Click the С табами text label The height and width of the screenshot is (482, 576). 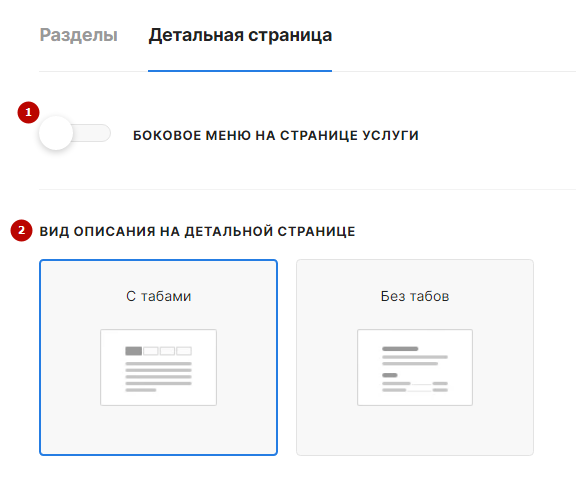[158, 296]
